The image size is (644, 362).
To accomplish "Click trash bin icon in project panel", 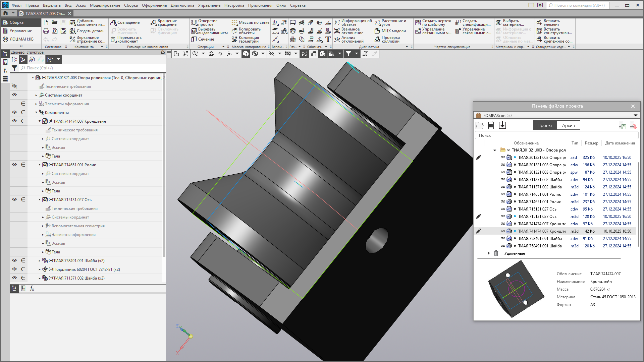I will click(491, 125).
